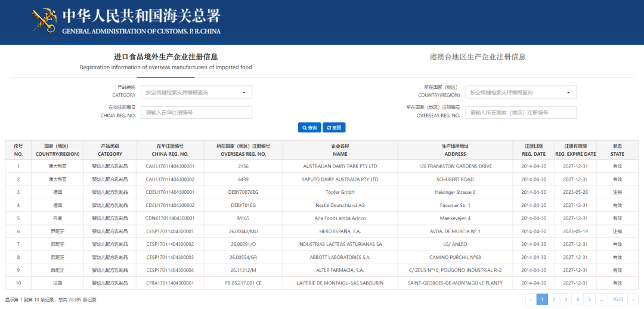The width and height of the screenshot is (644, 309).
Task: Click the previous page arrow
Action: (x=531, y=299)
